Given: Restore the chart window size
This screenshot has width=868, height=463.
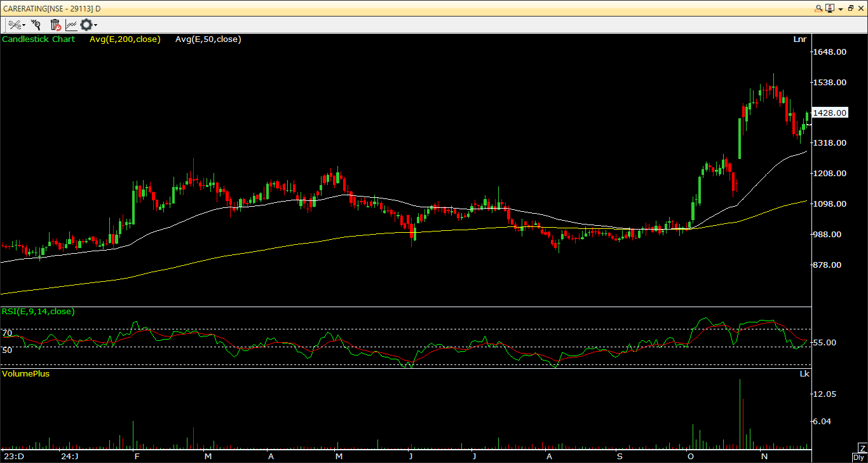Looking at the screenshot, I should click(x=851, y=8).
